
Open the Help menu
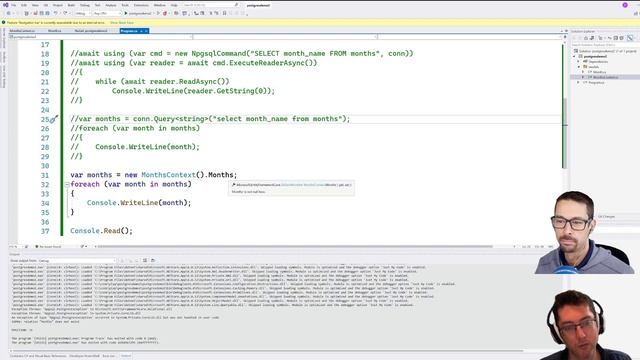click(x=174, y=5)
